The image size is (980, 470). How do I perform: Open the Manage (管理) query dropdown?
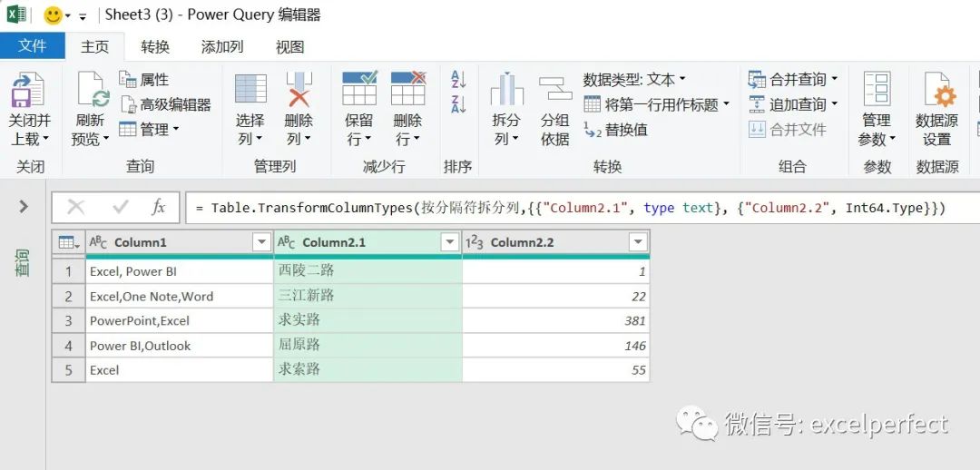coord(150,130)
